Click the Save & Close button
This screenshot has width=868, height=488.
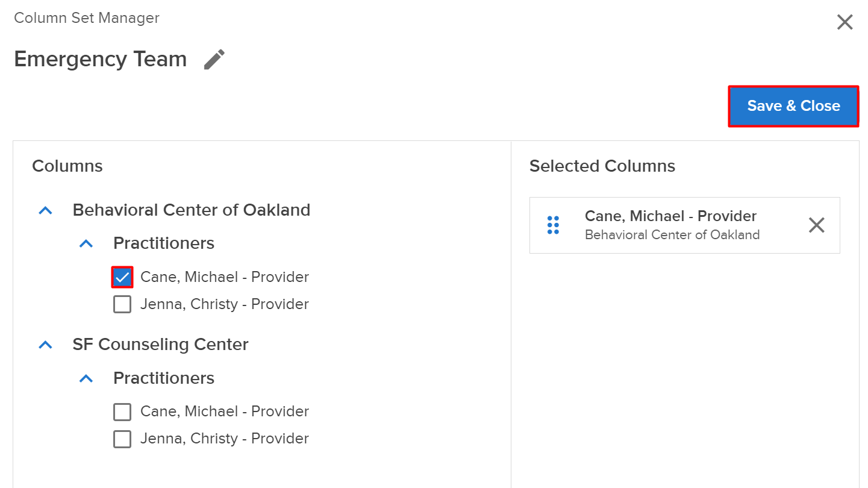[793, 106]
